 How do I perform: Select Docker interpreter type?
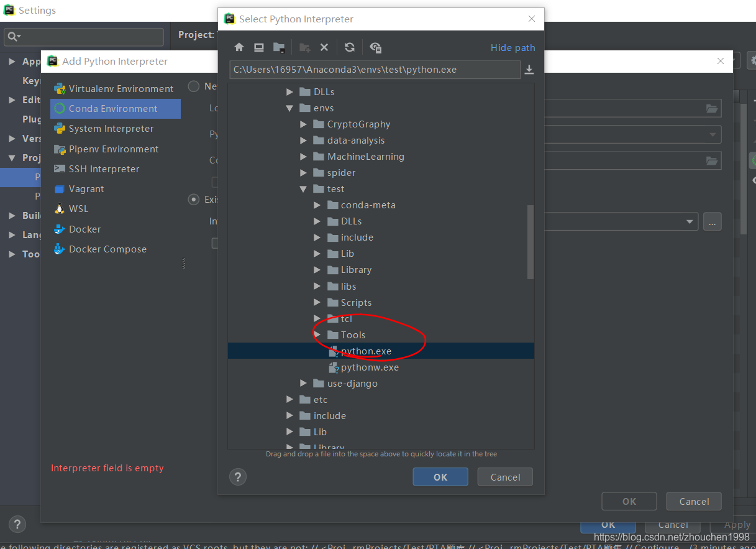[x=115, y=229]
